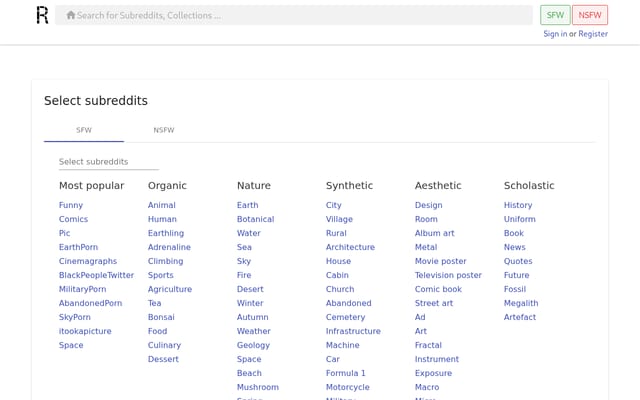This screenshot has width=640, height=400.
Task: Open Television poster link
Action: point(448,275)
